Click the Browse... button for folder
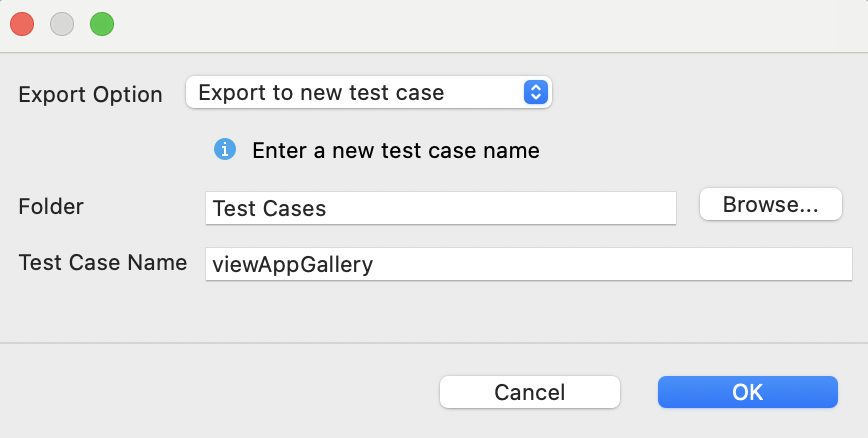Screen dimensions: 868x438 [x=770, y=205]
